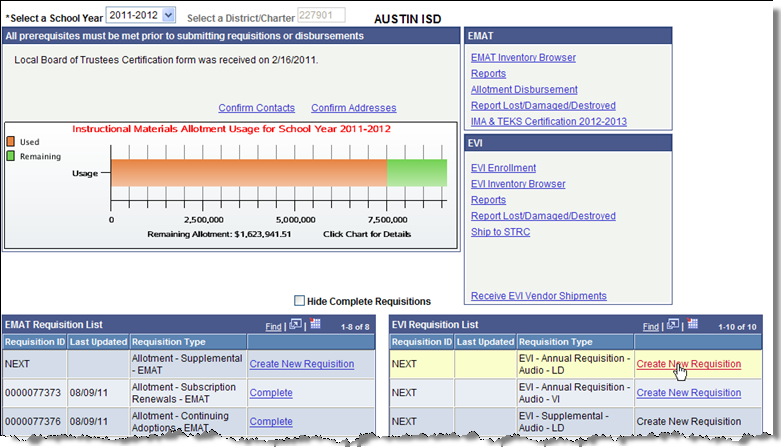This screenshot has height=447, width=781.
Task: Open EVI Inventory Browser link
Action: 518,184
